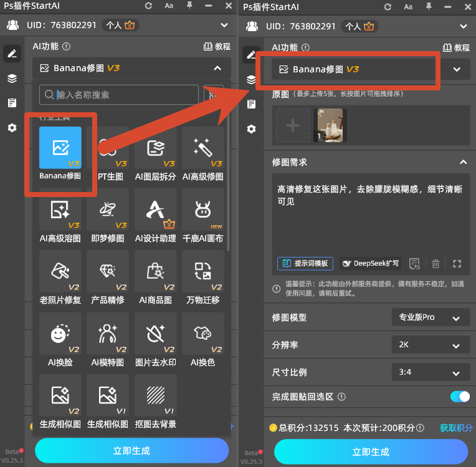Viewport: 476px width, 467px height.
Task: Open the 产品精修 tool
Action: pyautogui.click(x=107, y=271)
